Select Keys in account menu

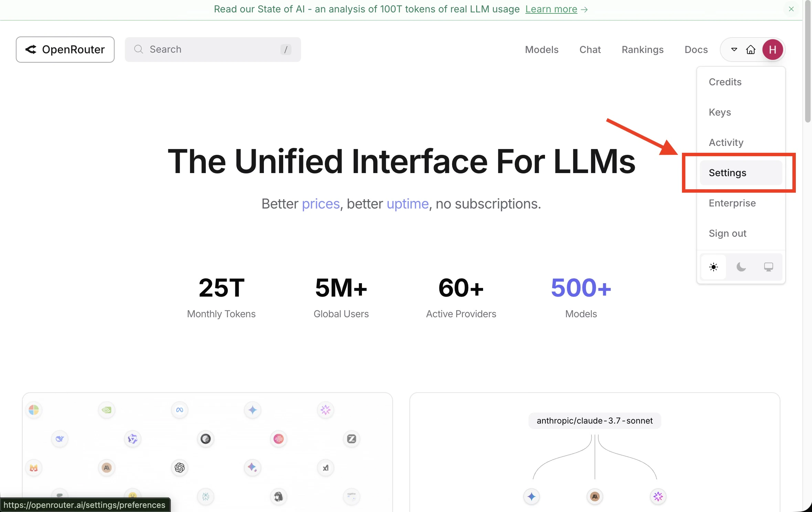tap(720, 112)
